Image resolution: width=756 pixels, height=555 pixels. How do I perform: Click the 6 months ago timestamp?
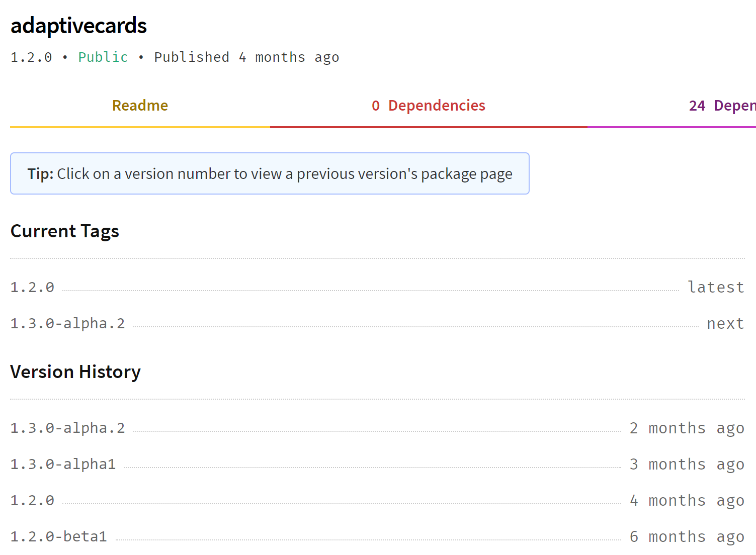687,536
